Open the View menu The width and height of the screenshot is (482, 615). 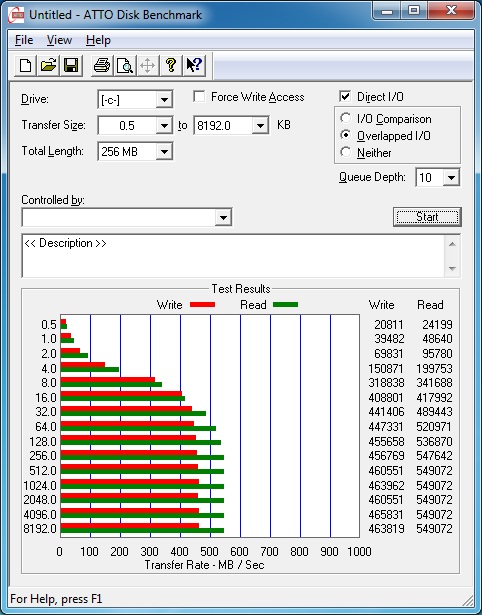point(59,40)
